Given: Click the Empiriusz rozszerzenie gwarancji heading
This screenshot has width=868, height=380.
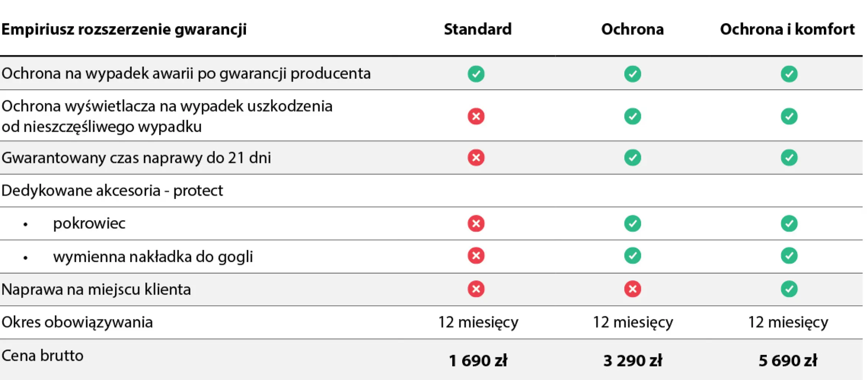Looking at the screenshot, I should pyautogui.click(x=124, y=29).
